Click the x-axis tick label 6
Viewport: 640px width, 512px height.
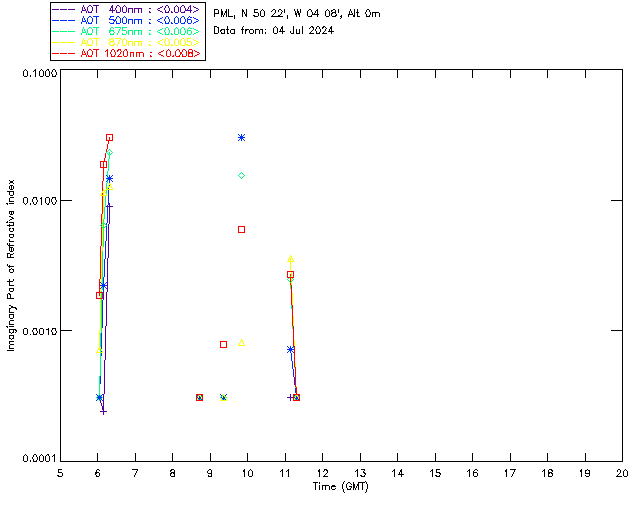click(98, 473)
